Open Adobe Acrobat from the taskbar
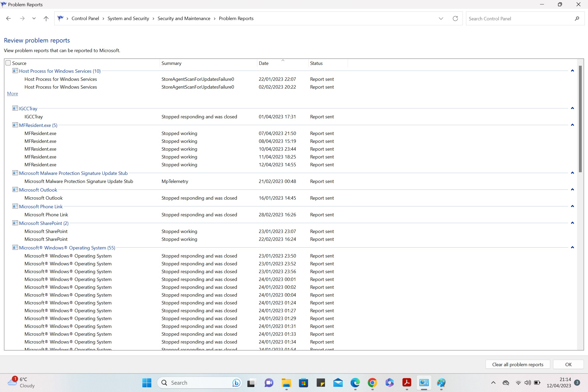Image resolution: width=588 pixels, height=392 pixels. (407, 383)
